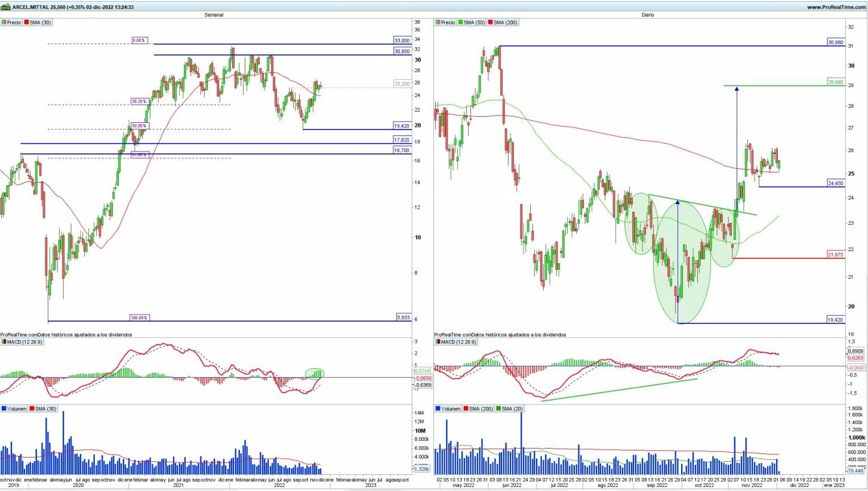
Task: Click the 79.448 volume value label
Action: tap(855, 471)
